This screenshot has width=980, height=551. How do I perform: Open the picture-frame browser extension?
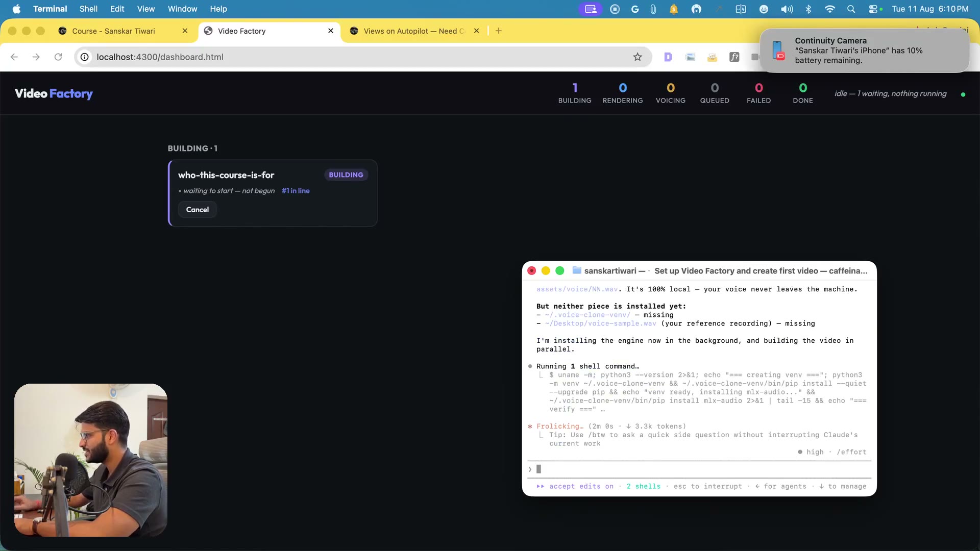click(690, 57)
